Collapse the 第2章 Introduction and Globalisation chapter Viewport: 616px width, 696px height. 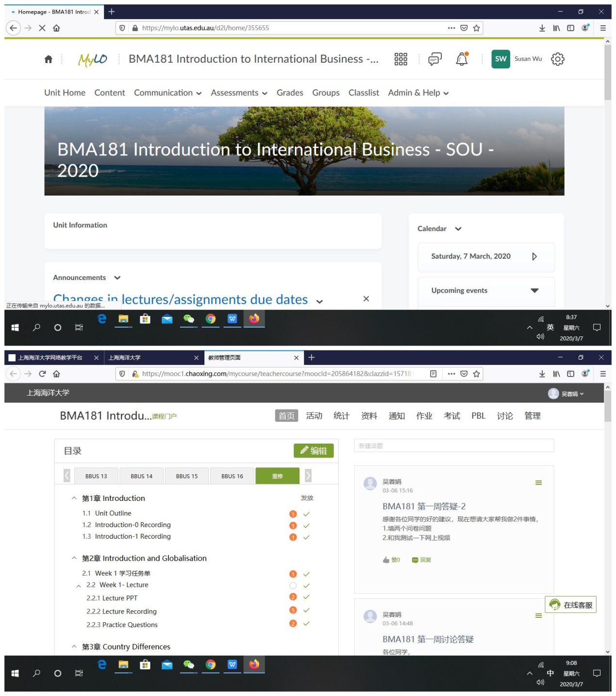74,558
